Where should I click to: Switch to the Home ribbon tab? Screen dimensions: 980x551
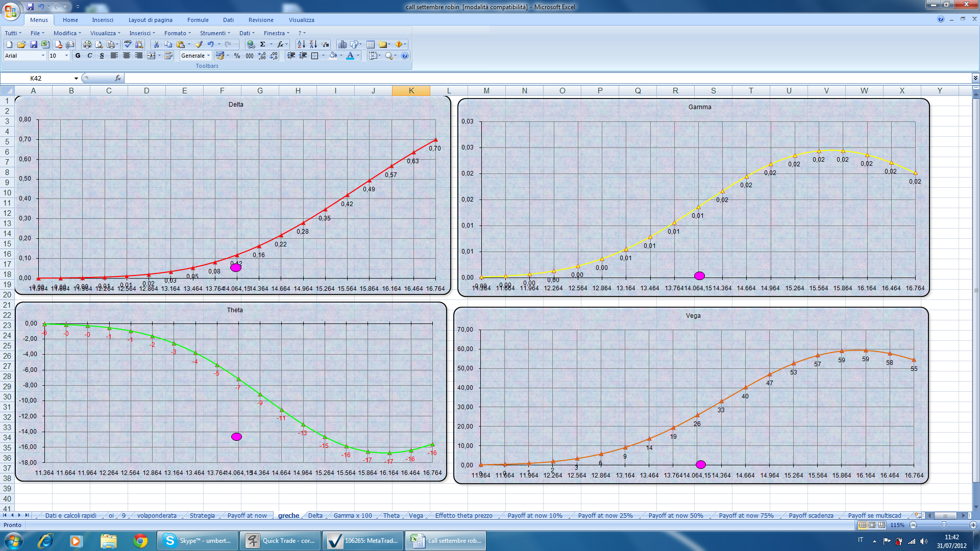point(70,20)
